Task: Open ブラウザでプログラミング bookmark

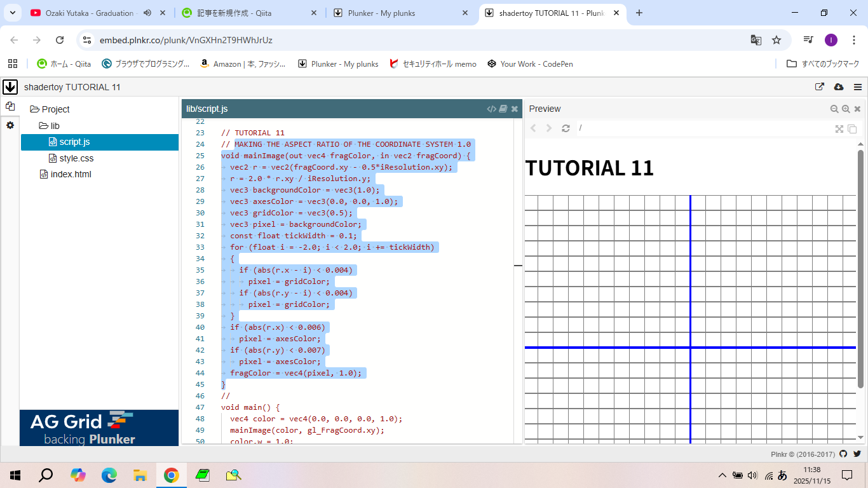Action: point(146,64)
